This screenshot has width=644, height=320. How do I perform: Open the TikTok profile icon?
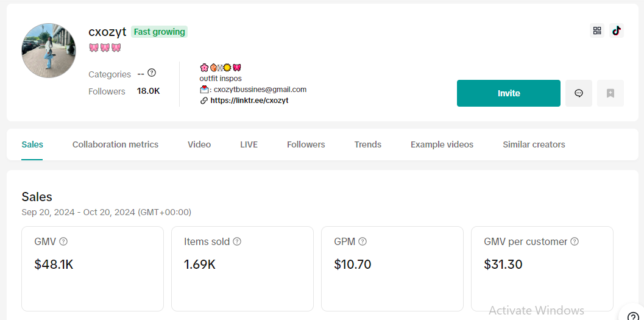pos(616,31)
